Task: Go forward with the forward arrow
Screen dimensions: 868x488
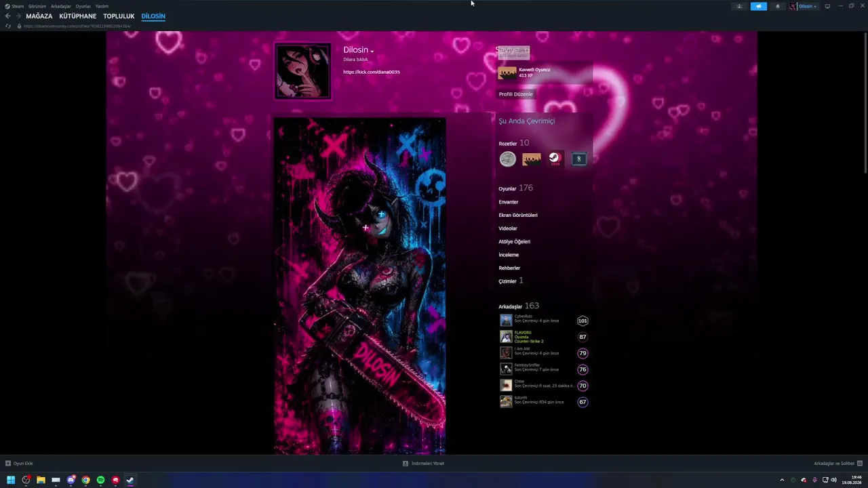Action: point(18,16)
